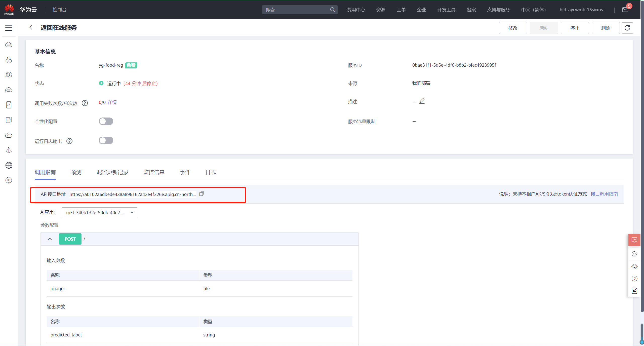This screenshot has width=644, height=346.
Task: Switch to the 预测 tab
Action: [76, 172]
